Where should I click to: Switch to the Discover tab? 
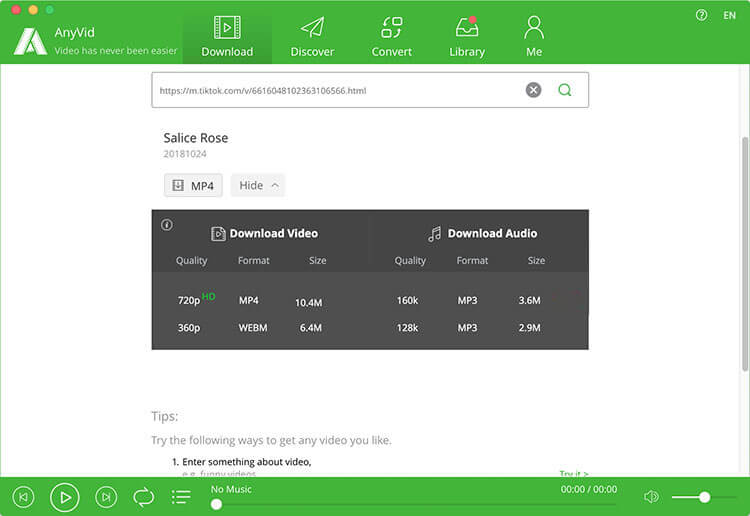[312, 37]
